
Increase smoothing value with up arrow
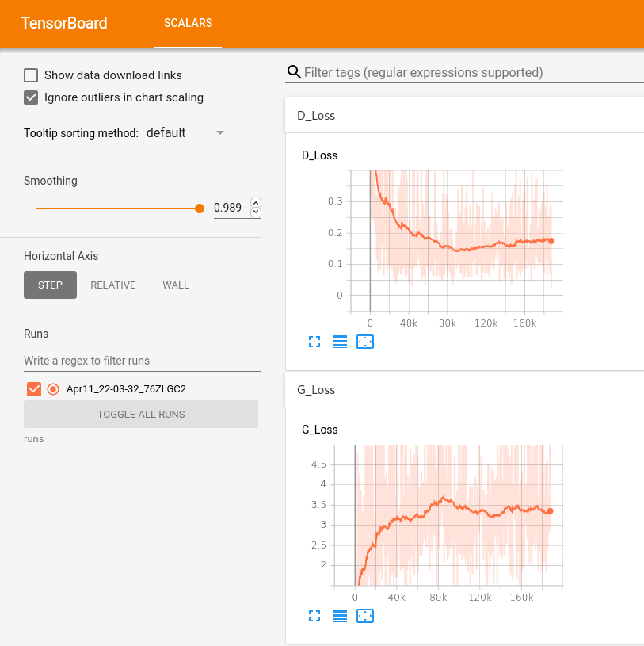pyautogui.click(x=255, y=203)
